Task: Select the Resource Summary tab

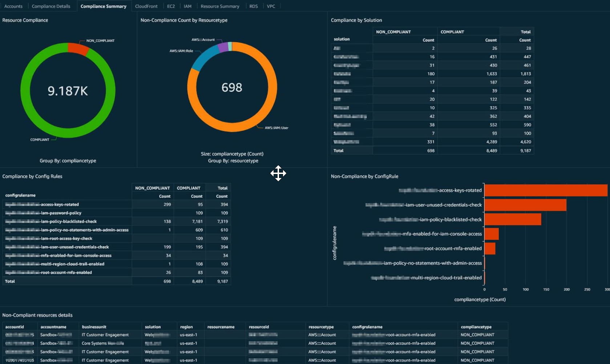Action: (220, 6)
